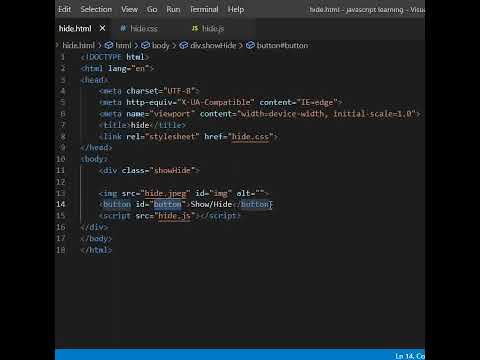Viewport: 480px width, 360px height.
Task: Click the class "showHide" string
Action: pos(172,170)
